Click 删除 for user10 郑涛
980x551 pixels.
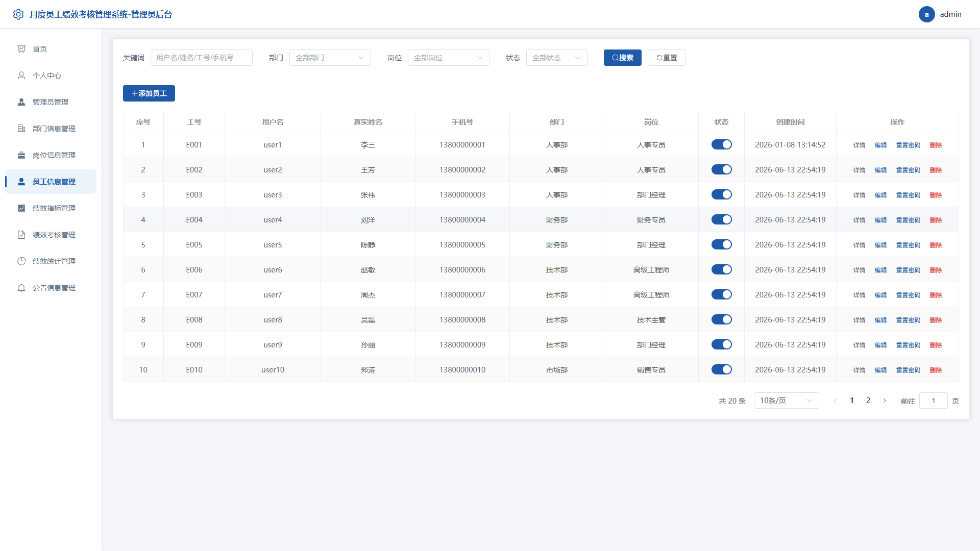coord(936,370)
